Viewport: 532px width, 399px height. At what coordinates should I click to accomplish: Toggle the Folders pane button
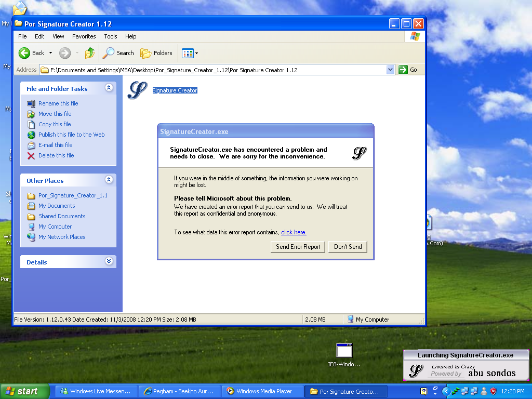156,53
